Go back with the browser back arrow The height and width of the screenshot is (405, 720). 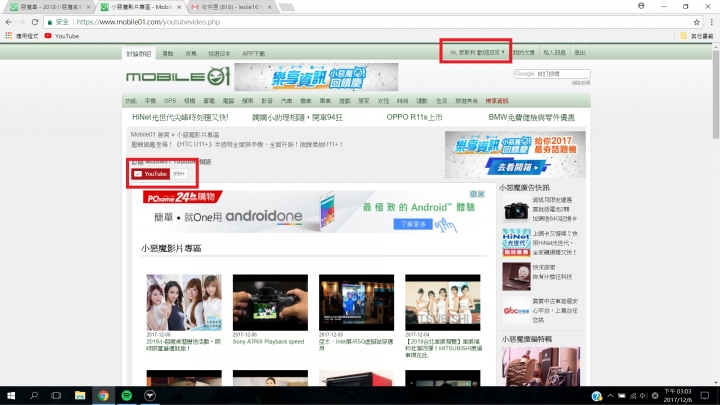9,22
